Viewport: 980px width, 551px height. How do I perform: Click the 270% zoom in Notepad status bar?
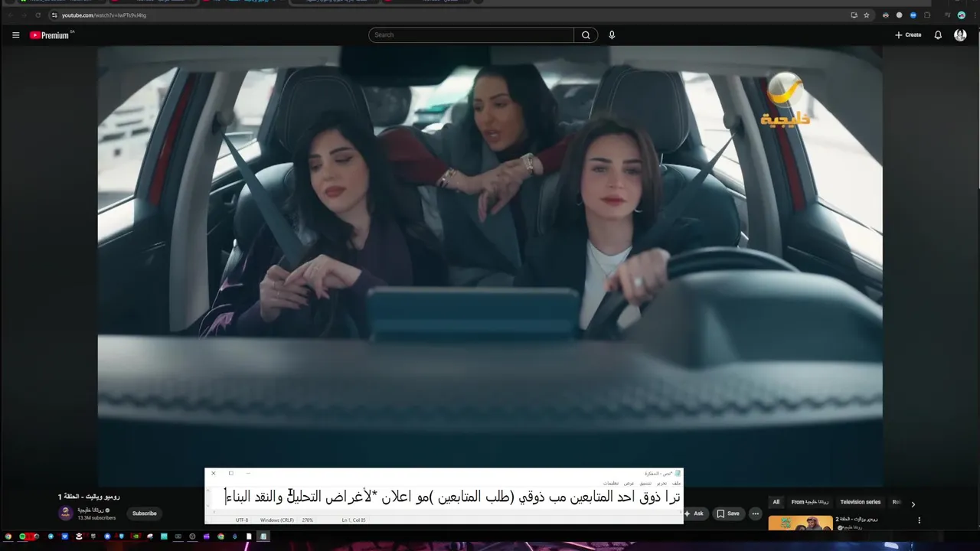click(x=308, y=520)
